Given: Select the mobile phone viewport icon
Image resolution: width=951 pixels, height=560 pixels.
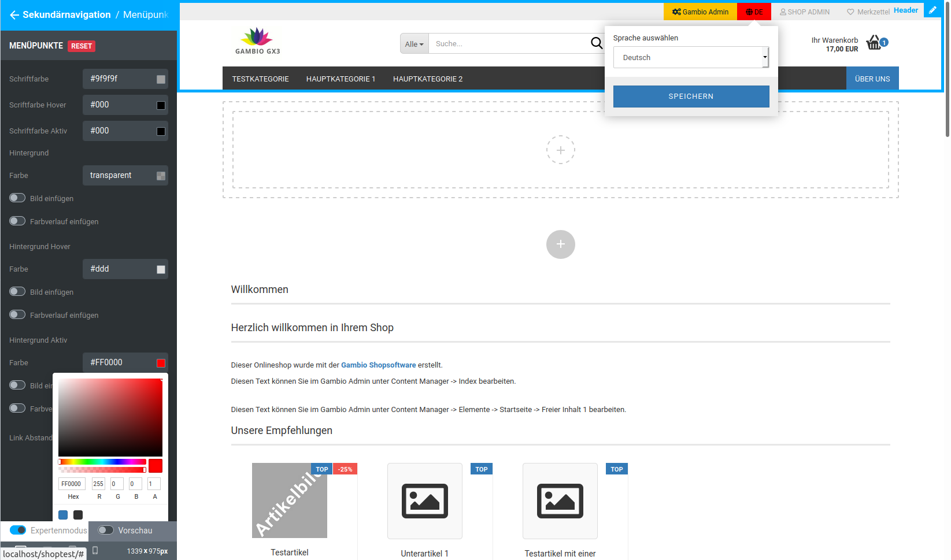Looking at the screenshot, I should pos(95,550).
